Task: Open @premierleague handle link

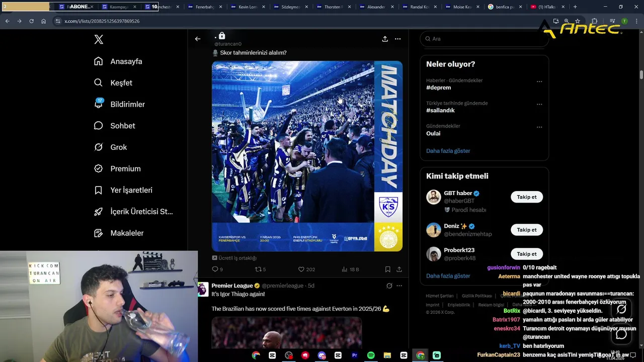Action: [x=282, y=286]
